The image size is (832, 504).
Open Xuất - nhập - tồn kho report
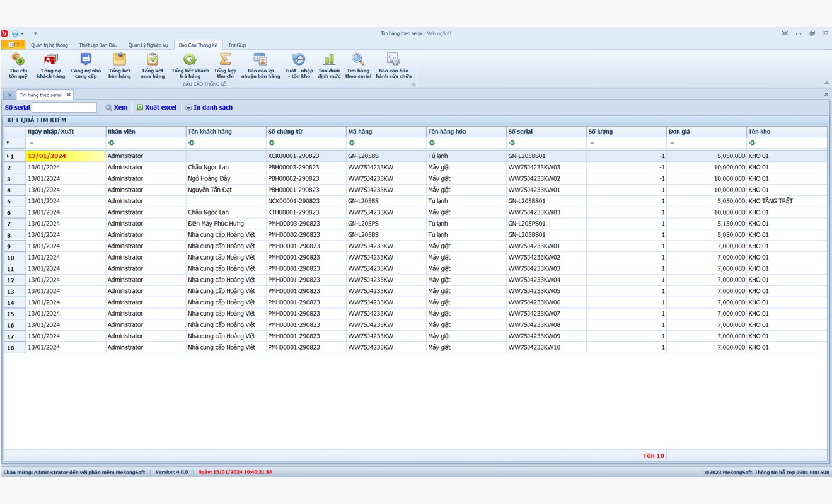pyautogui.click(x=299, y=66)
